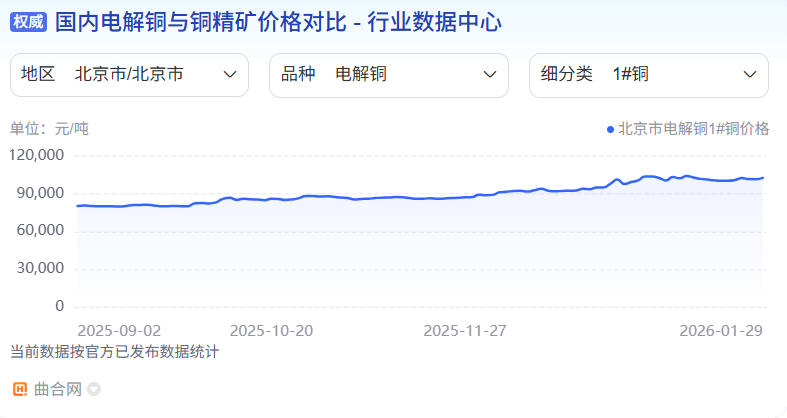Screen dimensions: 787x418
Task: Click the 2025-09-02 date axis label
Action: tap(119, 330)
